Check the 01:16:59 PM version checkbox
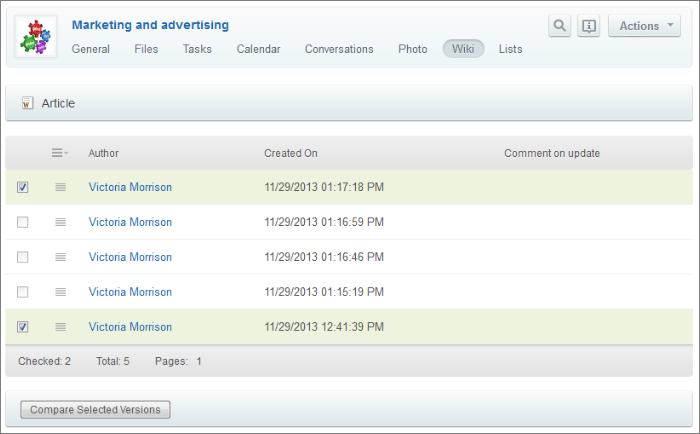This screenshot has width=700, height=434. click(x=23, y=222)
